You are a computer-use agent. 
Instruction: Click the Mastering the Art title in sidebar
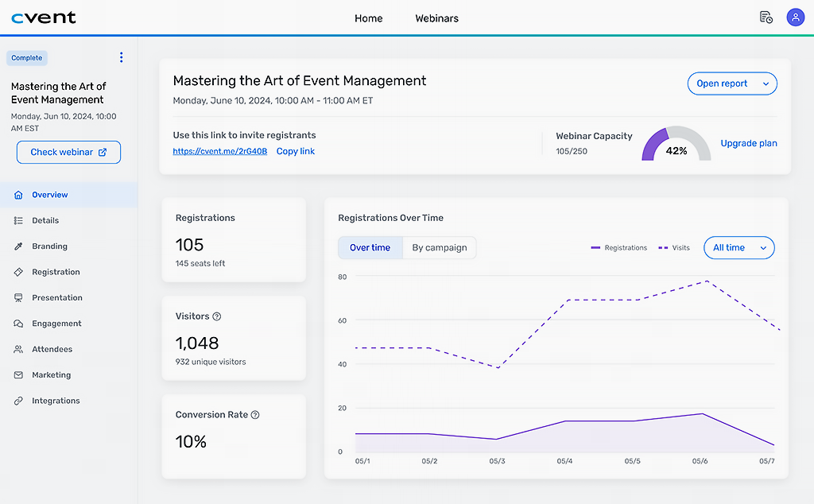click(58, 93)
